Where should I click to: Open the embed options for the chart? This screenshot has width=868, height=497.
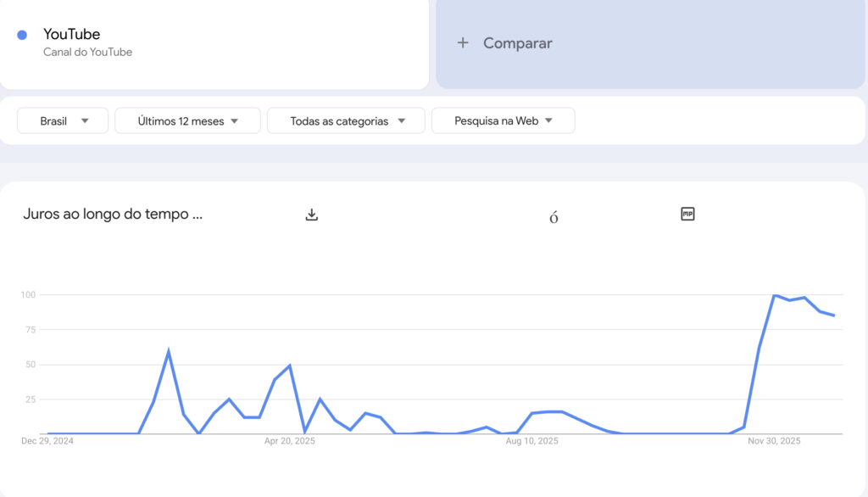tap(686, 213)
